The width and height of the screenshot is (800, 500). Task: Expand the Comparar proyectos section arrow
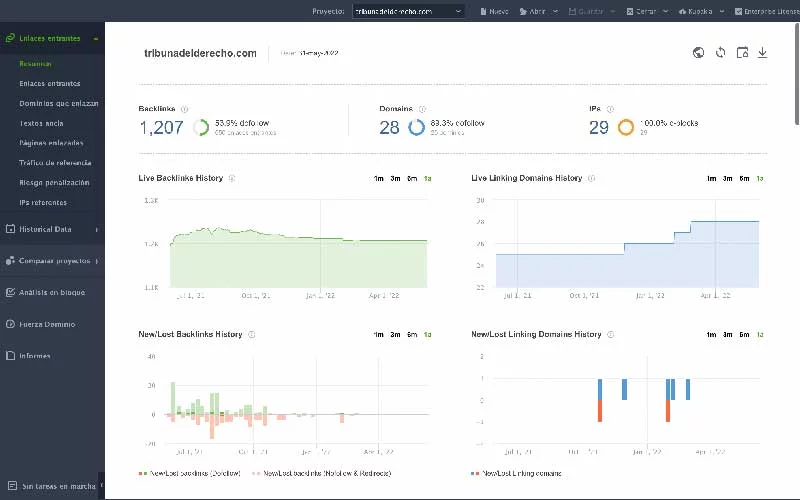(x=96, y=261)
